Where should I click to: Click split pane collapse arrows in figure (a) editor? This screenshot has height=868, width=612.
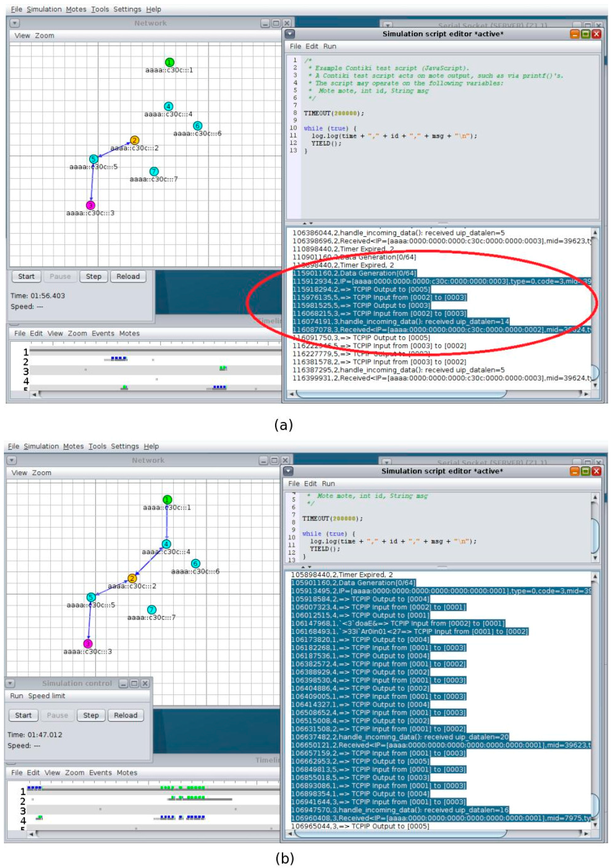click(308, 223)
